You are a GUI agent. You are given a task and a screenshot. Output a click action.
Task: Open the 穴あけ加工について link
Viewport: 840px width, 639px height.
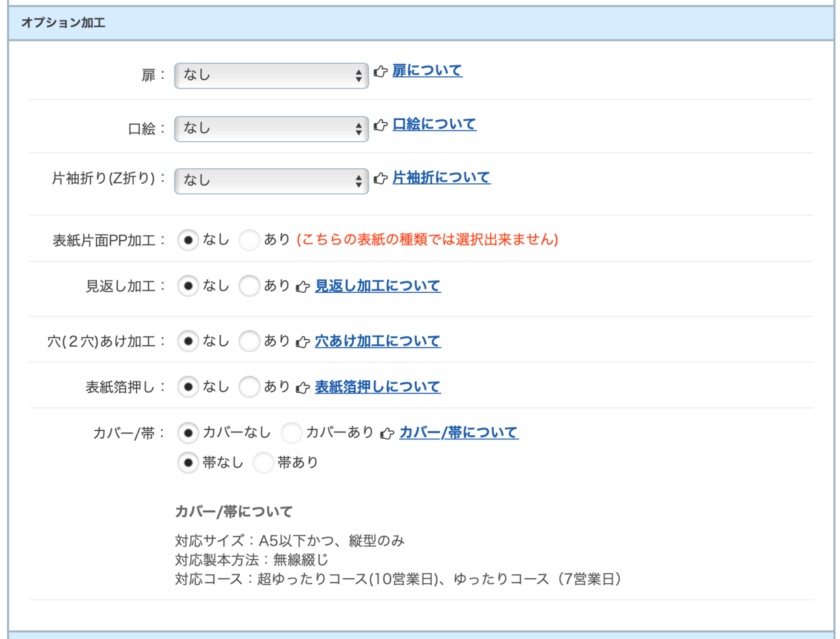click(379, 341)
